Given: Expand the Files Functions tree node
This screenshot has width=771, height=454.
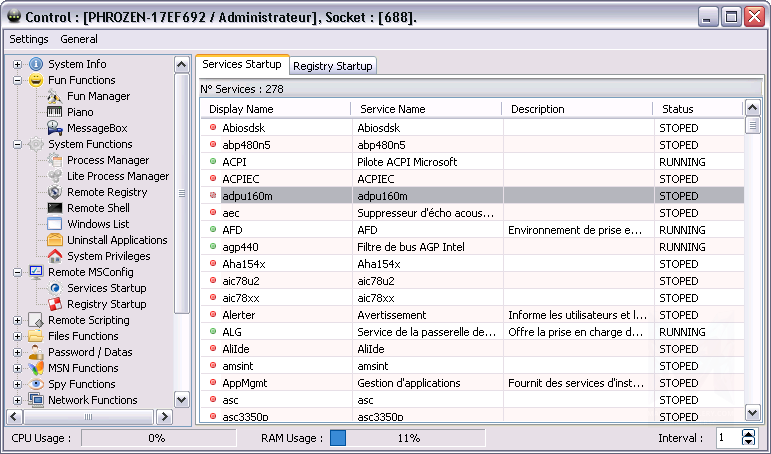Looking at the screenshot, I should click(17, 336).
